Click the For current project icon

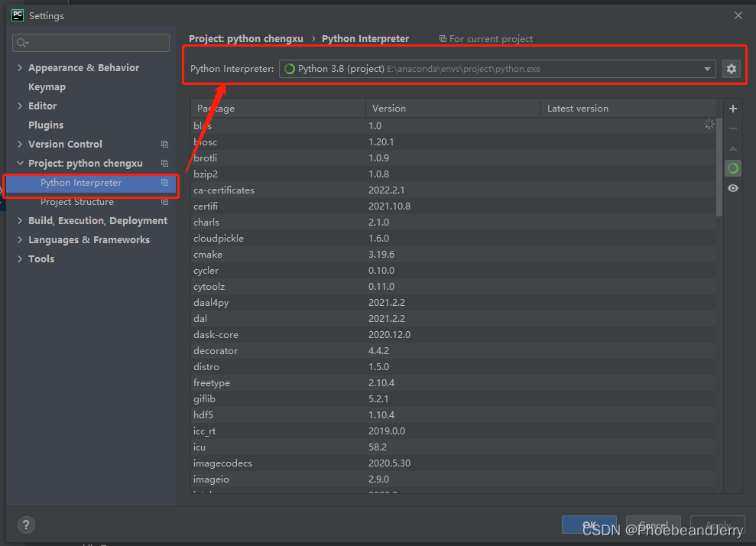click(x=442, y=38)
